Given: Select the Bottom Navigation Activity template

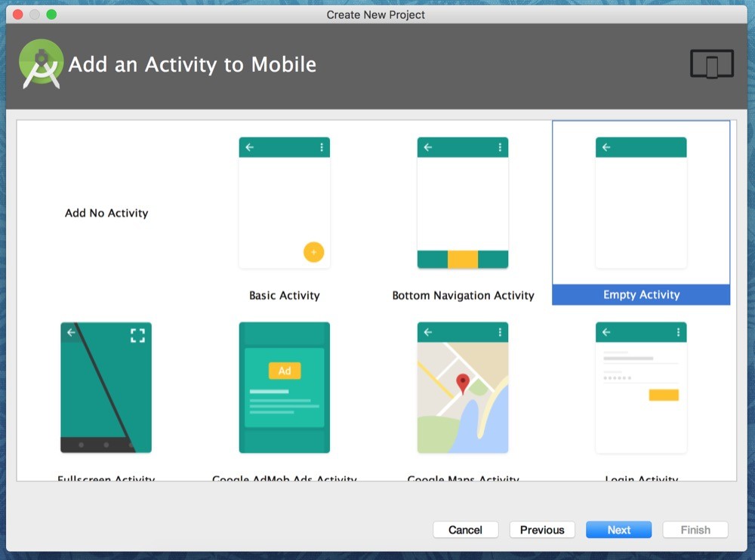Looking at the screenshot, I should [462, 204].
